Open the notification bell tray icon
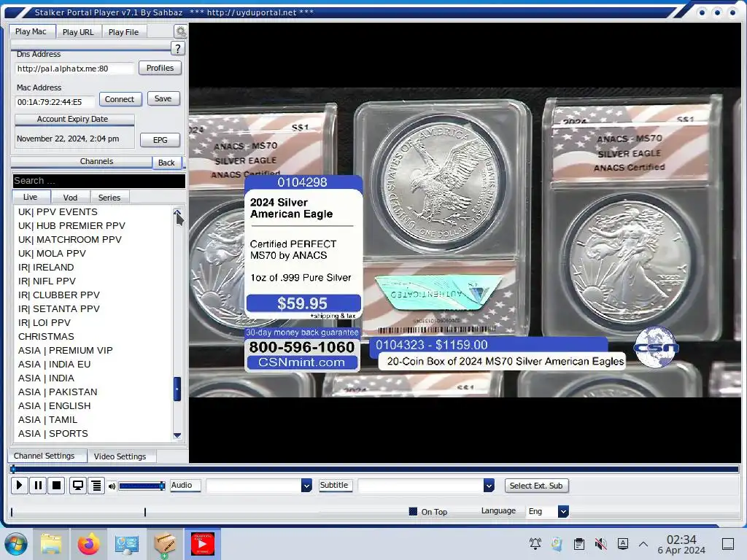The image size is (747, 560). 535,543
